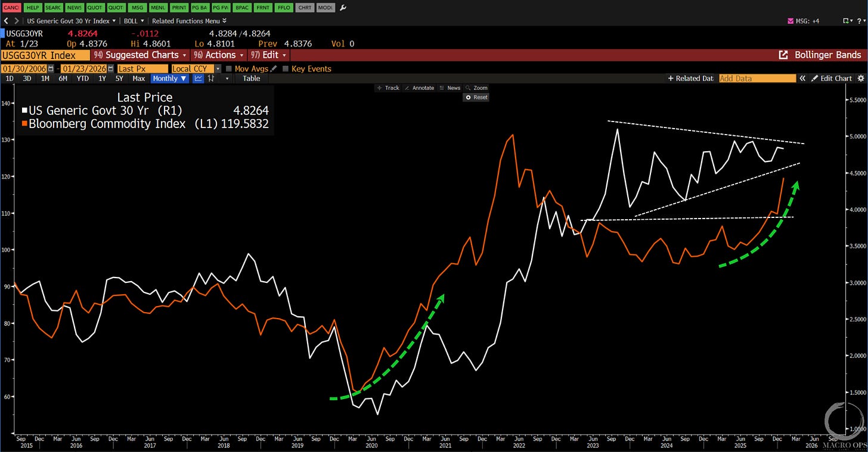This screenshot has width=868, height=452.
Task: Change the Monthly periodicity dropdown
Action: click(x=170, y=78)
